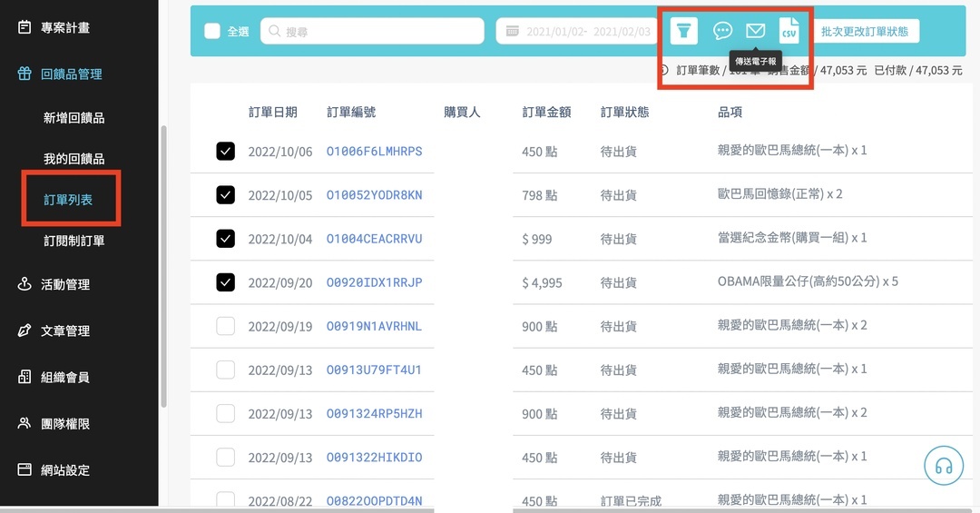Collapse the 回饋品管理 sidebar section
Image resolution: width=980 pixels, height=513 pixels.
(x=71, y=74)
